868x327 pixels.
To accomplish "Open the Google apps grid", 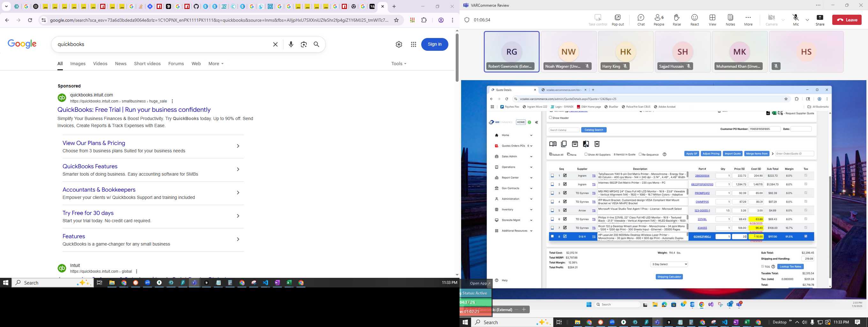I will click(x=414, y=44).
